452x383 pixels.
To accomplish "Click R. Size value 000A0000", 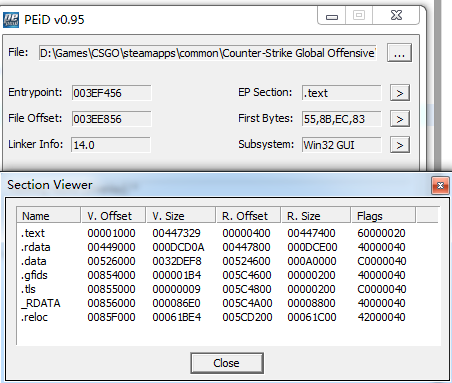I will coord(312,261).
